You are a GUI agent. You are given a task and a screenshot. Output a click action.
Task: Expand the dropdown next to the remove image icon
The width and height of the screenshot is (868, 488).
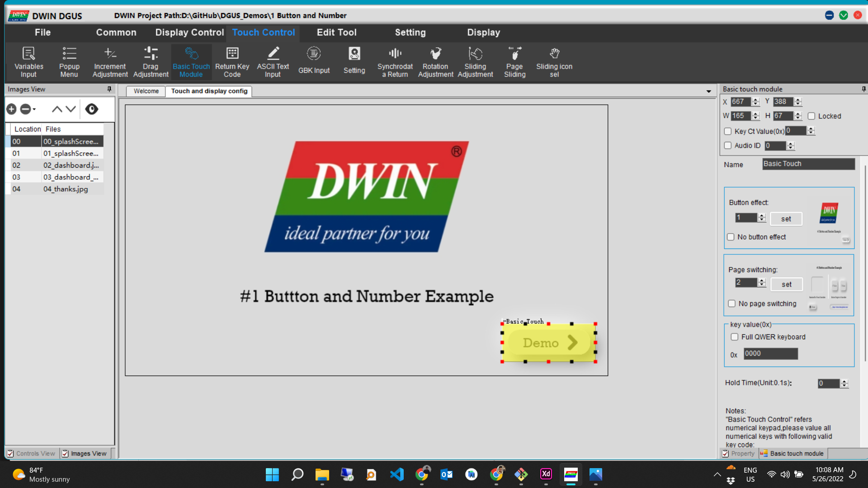(x=33, y=109)
